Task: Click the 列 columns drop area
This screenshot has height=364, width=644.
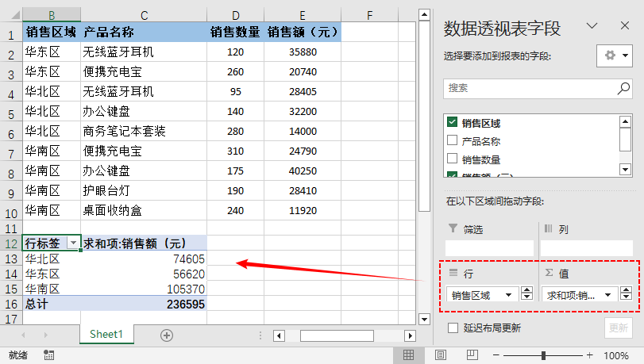Action: click(587, 248)
